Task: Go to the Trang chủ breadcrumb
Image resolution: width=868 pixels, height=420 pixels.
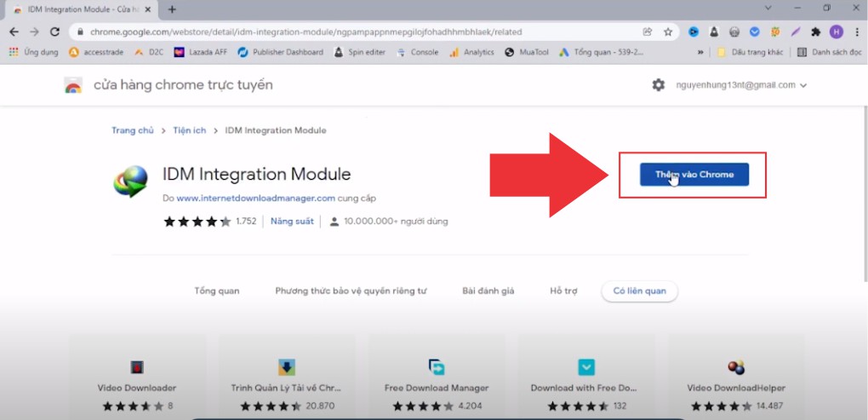Action: tap(132, 130)
